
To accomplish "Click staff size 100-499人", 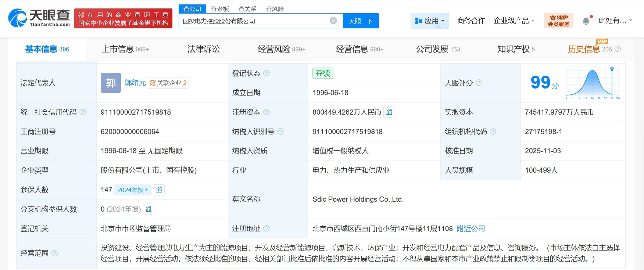I will tap(541, 170).
